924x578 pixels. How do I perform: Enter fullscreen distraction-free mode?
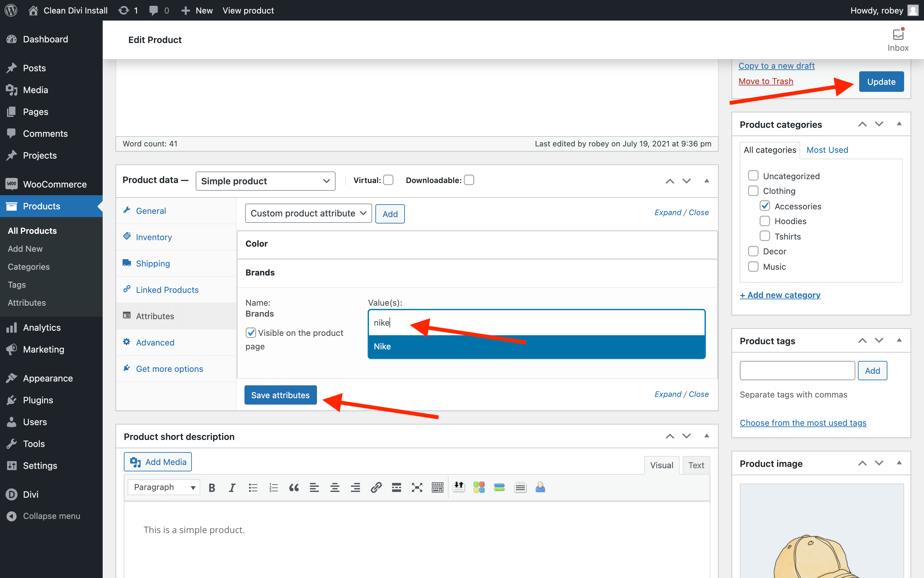click(x=417, y=487)
